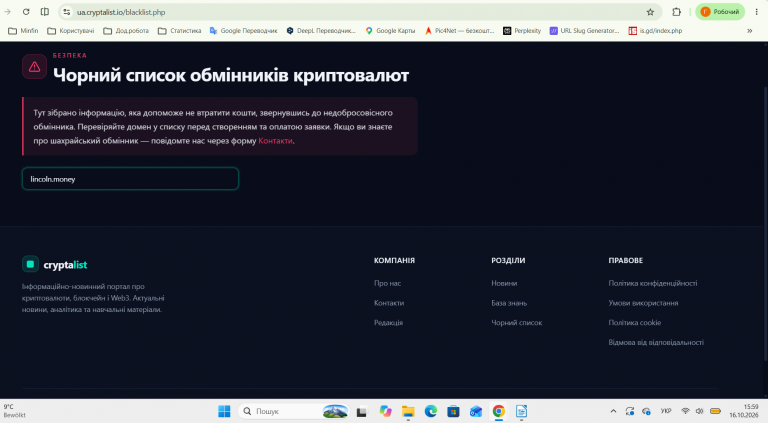Open База знань in the footer

509,303
